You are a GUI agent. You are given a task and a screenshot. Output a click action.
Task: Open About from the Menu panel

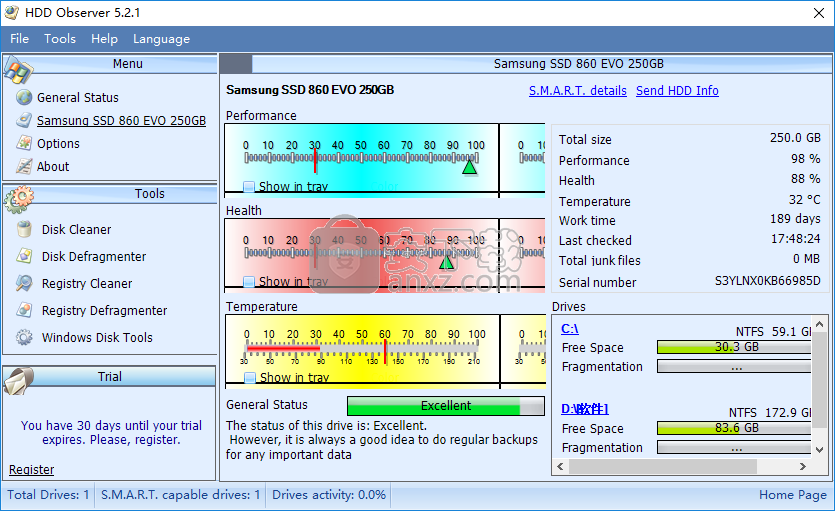coord(53,167)
